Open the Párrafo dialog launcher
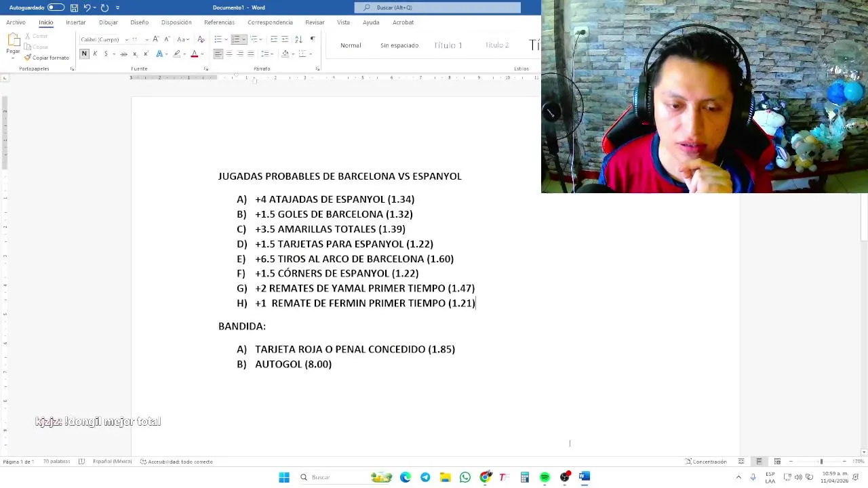Image resolution: width=868 pixels, height=488 pixels. [x=317, y=69]
